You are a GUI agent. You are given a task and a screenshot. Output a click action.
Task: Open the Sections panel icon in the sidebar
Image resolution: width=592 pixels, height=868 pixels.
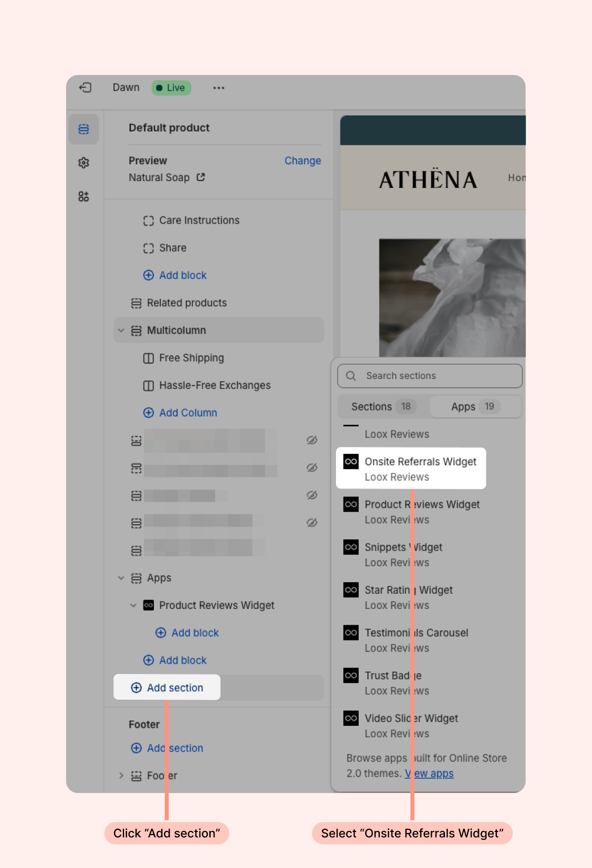[84, 129]
